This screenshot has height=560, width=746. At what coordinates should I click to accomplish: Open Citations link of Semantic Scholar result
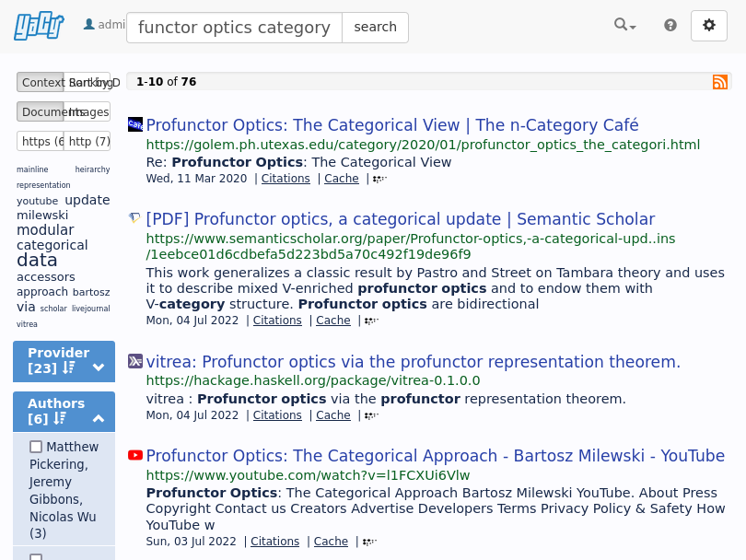[277, 321]
